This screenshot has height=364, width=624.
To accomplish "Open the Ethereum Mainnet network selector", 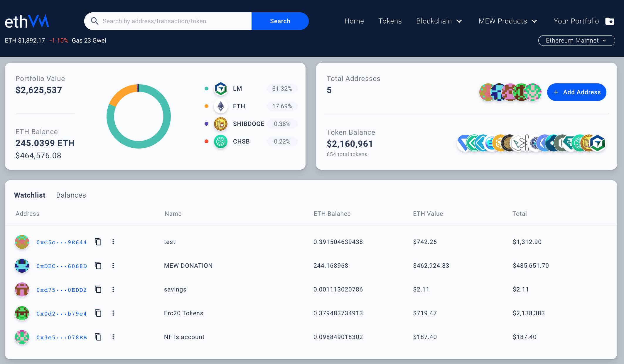I will (576, 41).
